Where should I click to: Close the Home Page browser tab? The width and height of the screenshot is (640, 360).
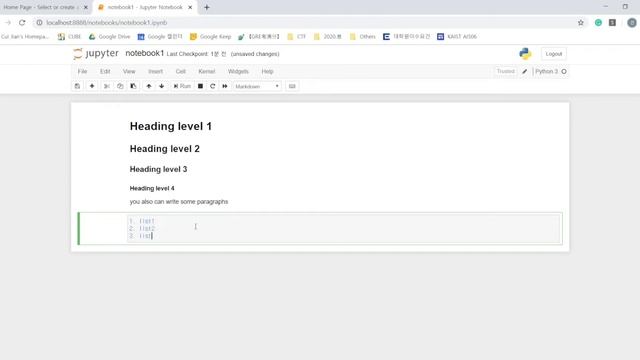86,7
